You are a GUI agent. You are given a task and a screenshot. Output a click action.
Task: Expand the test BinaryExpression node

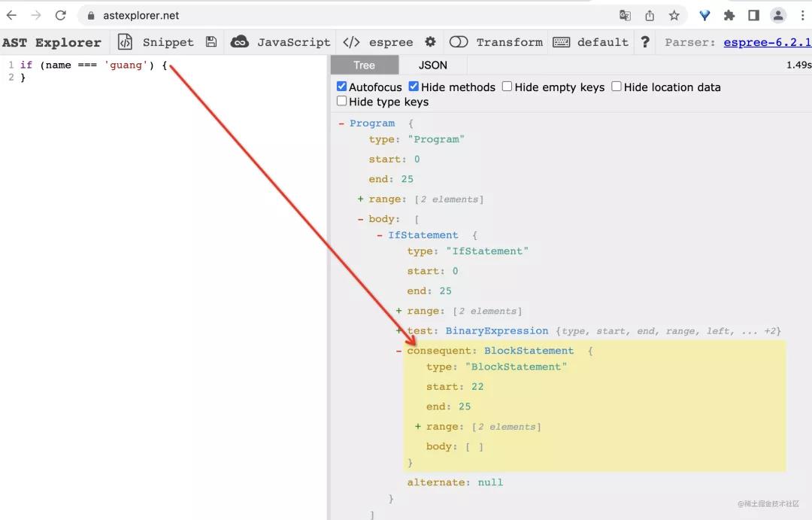point(399,331)
